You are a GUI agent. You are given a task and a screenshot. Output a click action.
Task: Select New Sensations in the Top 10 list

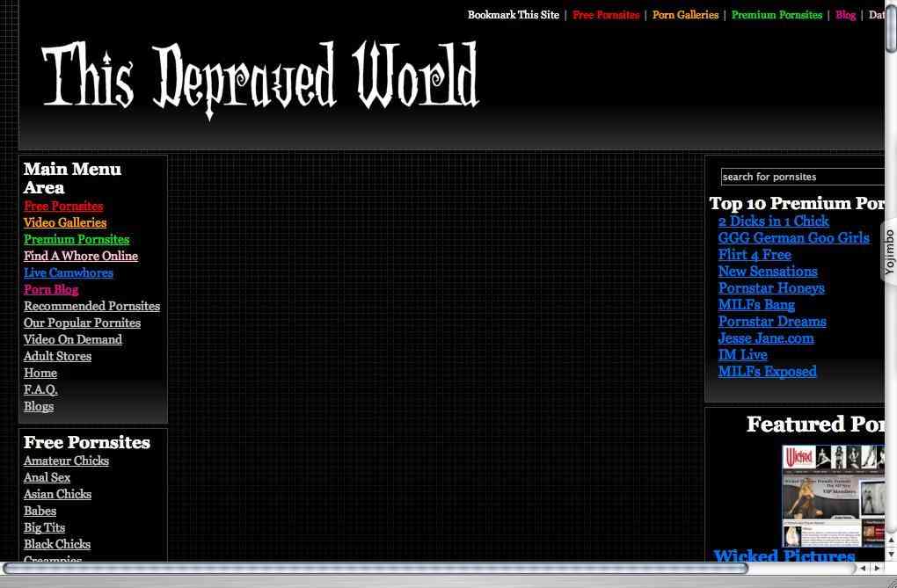[x=768, y=272]
